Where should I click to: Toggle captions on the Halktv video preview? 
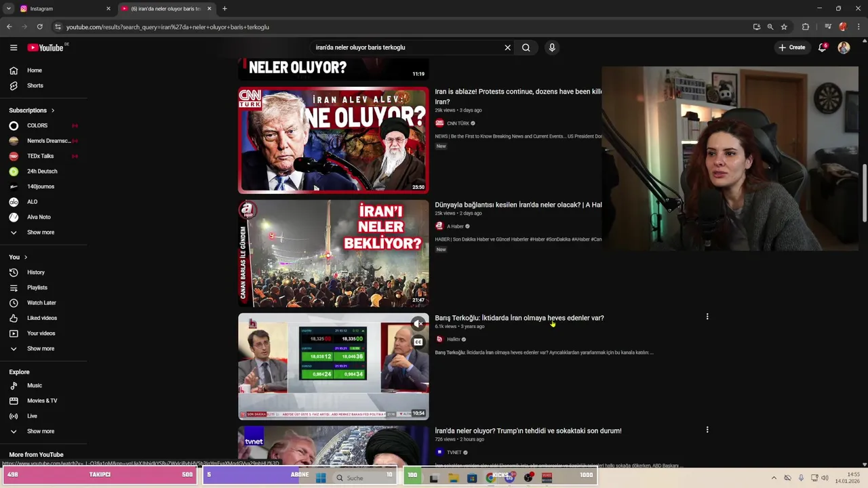(x=418, y=342)
